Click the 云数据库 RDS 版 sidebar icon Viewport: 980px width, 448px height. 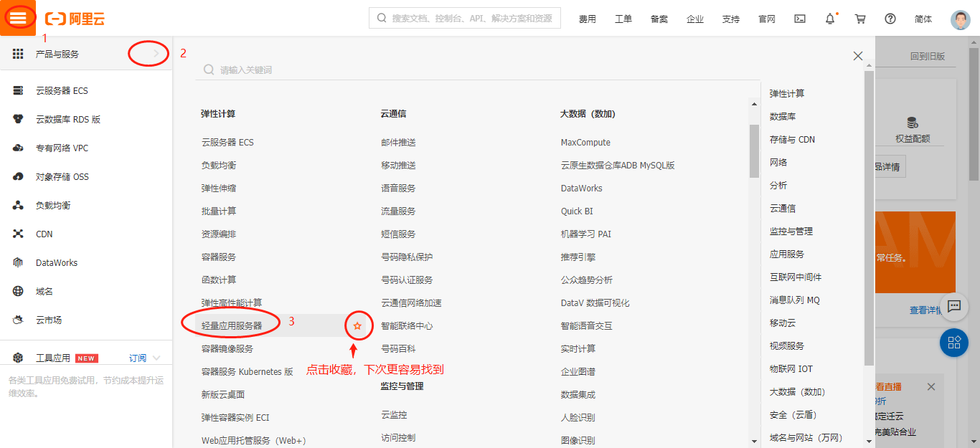(19, 119)
